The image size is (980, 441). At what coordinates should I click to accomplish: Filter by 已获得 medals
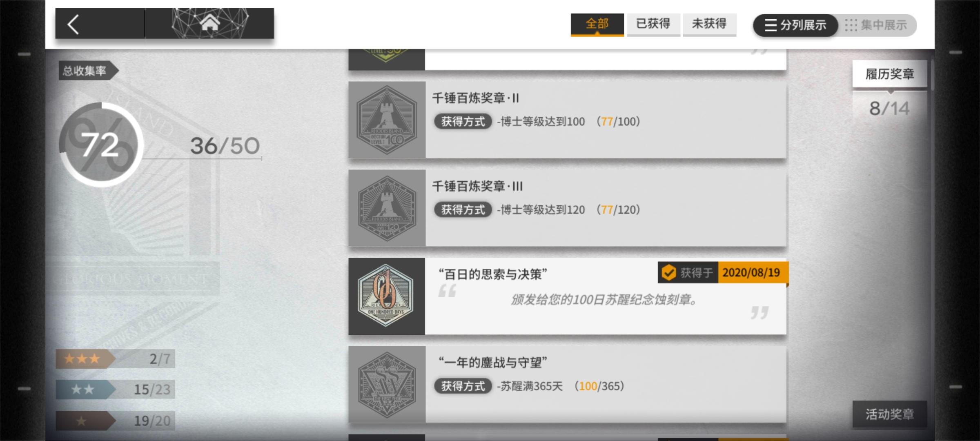653,24
